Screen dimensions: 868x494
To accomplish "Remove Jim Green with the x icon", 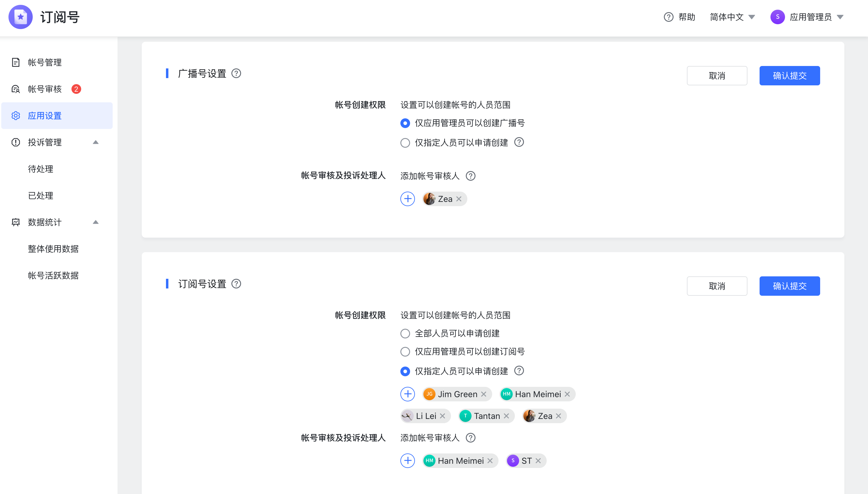I will 484,394.
